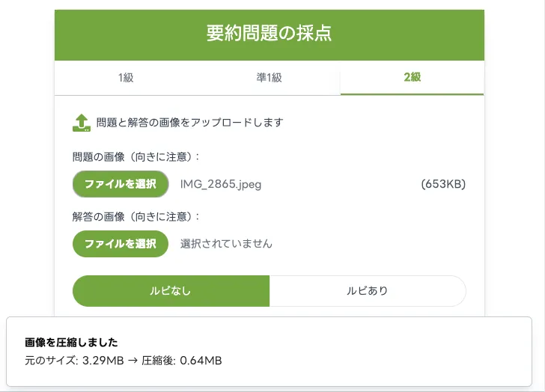This screenshot has width=545, height=392.
Task: Click the compression notification toast box
Action: [374, 352]
